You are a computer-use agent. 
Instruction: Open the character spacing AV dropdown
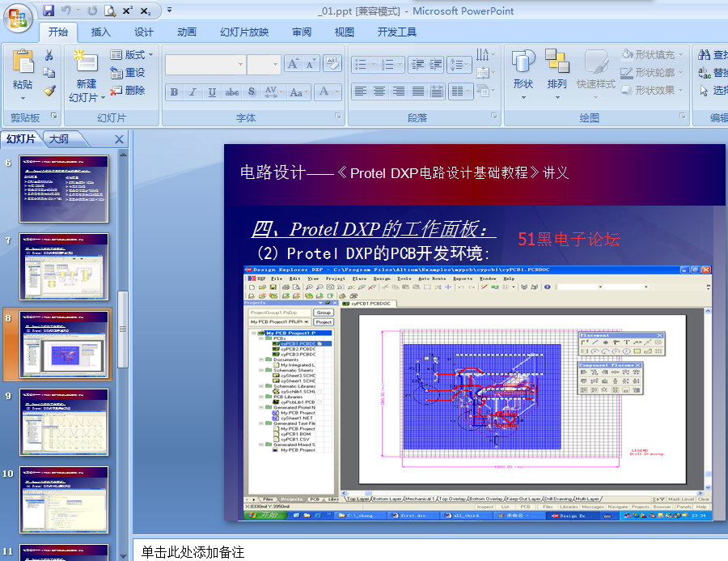click(x=273, y=91)
